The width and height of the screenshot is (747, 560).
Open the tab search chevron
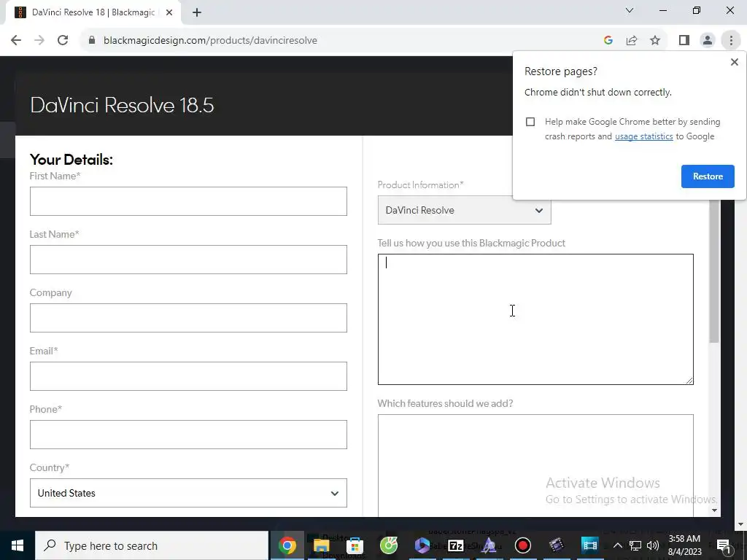tap(630, 10)
